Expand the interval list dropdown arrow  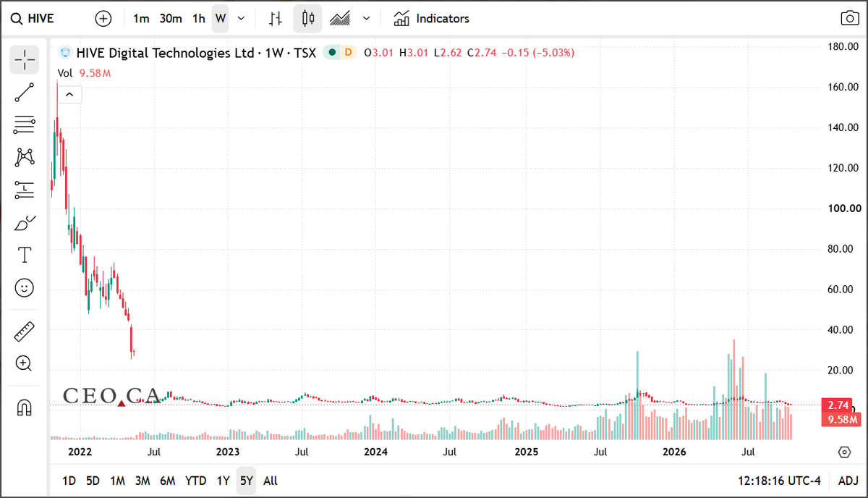coord(241,19)
